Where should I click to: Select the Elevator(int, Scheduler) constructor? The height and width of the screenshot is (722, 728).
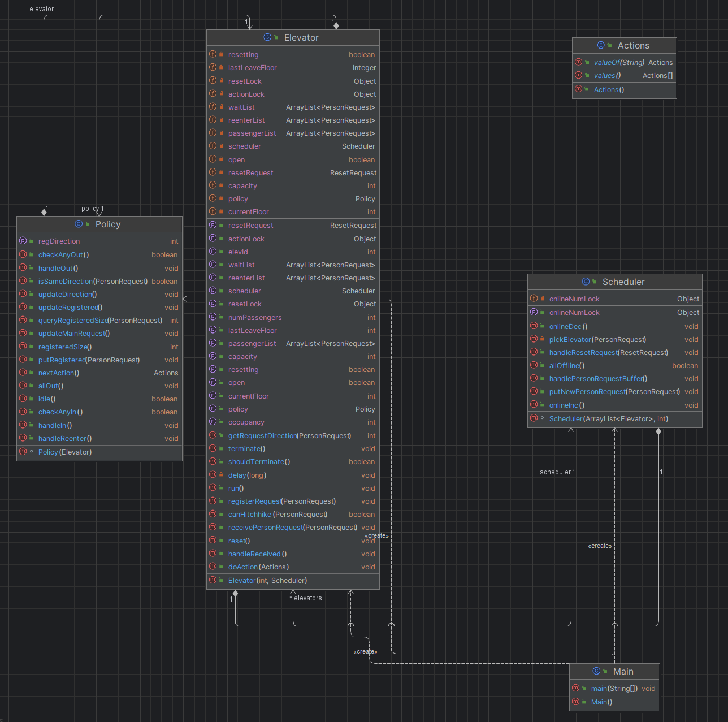[293, 581]
